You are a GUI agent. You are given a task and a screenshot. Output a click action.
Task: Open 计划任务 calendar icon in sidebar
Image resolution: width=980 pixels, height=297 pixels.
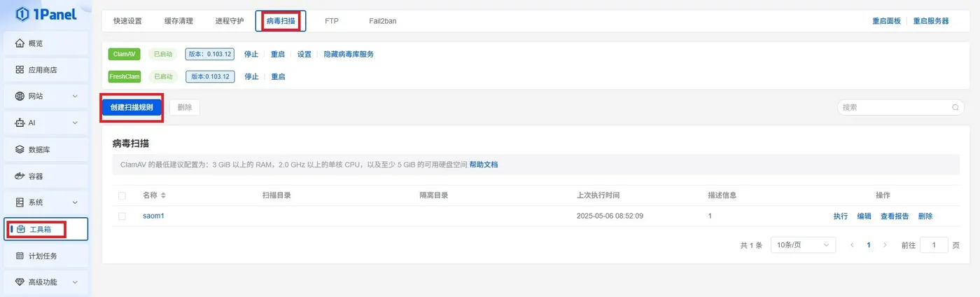click(20, 256)
